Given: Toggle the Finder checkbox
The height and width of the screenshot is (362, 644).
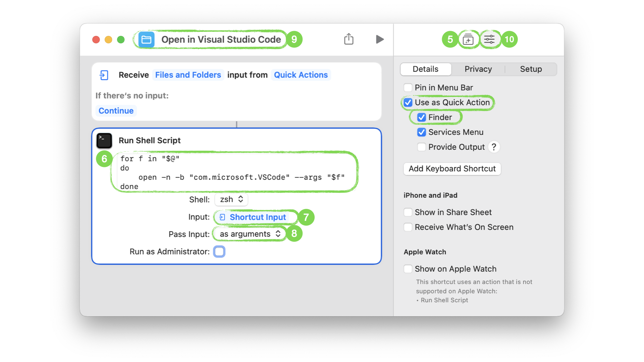Looking at the screenshot, I should 422,117.
